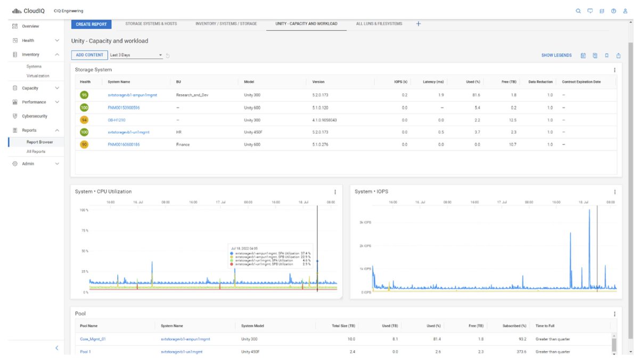This screenshot has height=364, width=639.
Task: Select Unity - Capacity and Workload tab
Action: pos(306,24)
